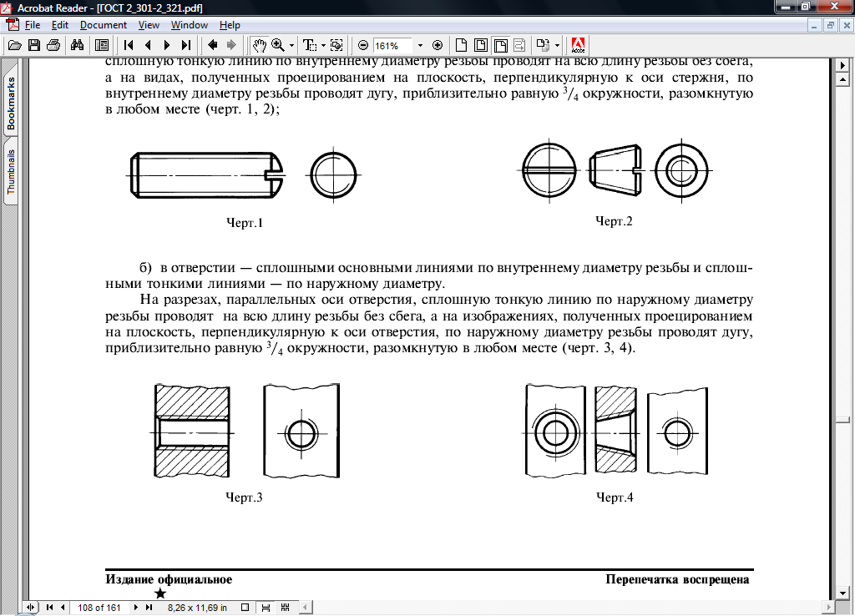The image size is (855, 616).
Task: Toggle the navigation pane toolbar icon
Action: 101,45
